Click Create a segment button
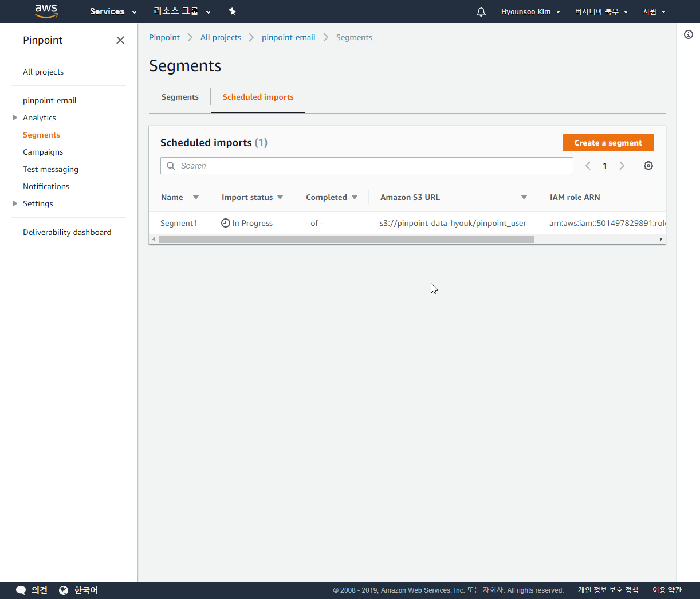The width and height of the screenshot is (700, 599). (608, 143)
